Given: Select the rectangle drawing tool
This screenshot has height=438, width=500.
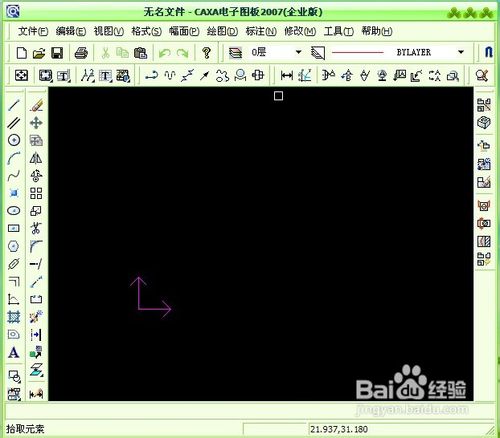Looking at the screenshot, I should pos(14,228).
